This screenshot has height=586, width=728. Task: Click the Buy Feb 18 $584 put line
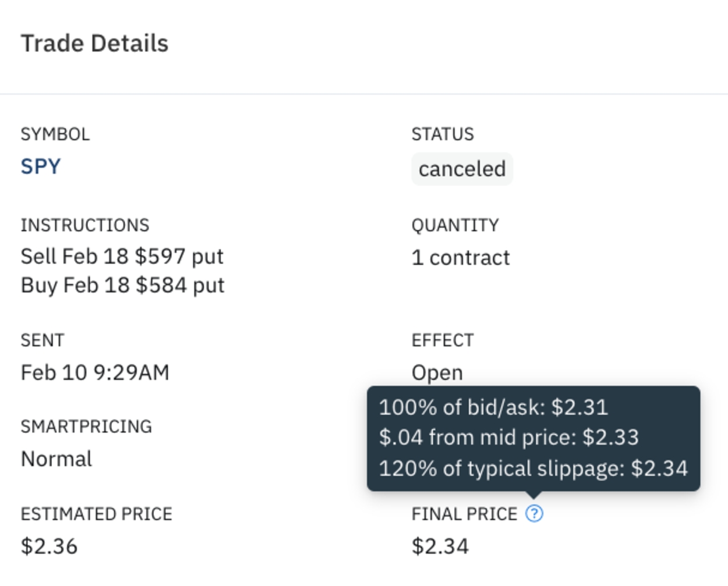click(x=122, y=286)
